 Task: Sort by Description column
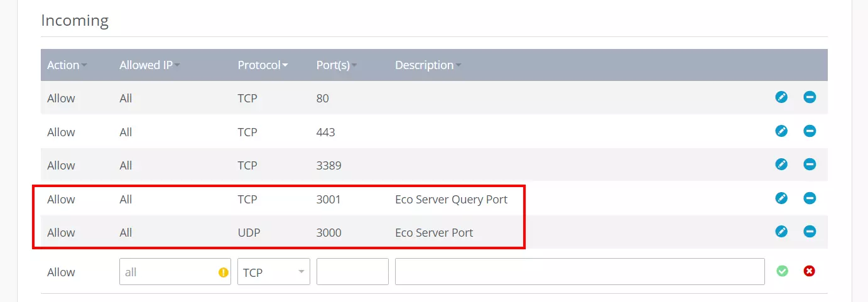[428, 65]
